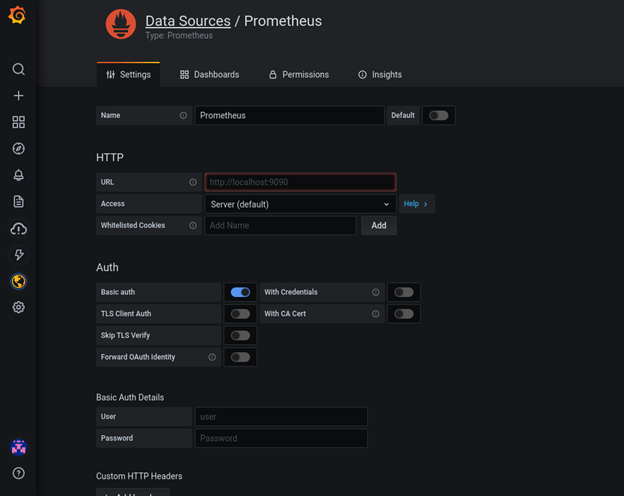Open the Access Server (default) dropdown
This screenshot has width=624, height=496.
tap(299, 204)
